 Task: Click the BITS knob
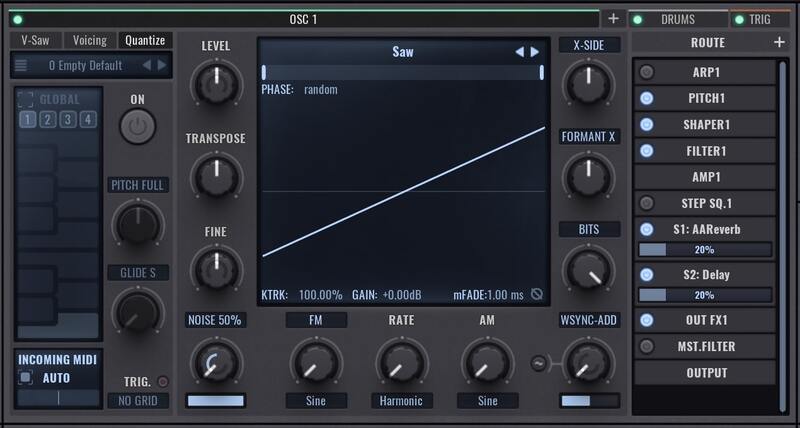coord(589,269)
